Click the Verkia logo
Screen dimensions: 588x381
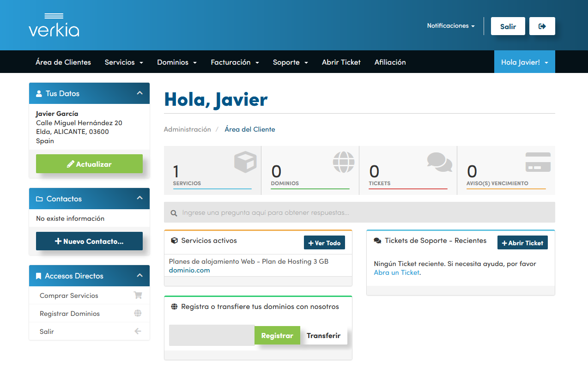point(54,25)
